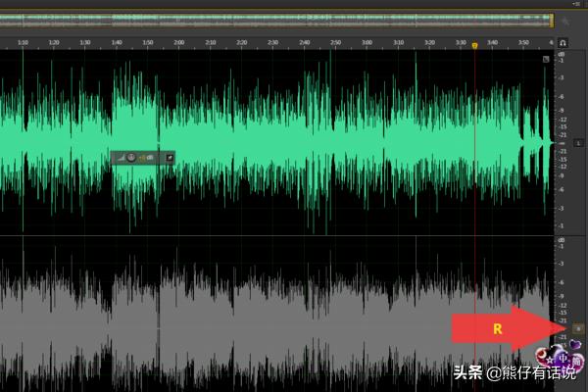
Task: Click the amplitude ramp icon in HUD
Action: [x=121, y=157]
